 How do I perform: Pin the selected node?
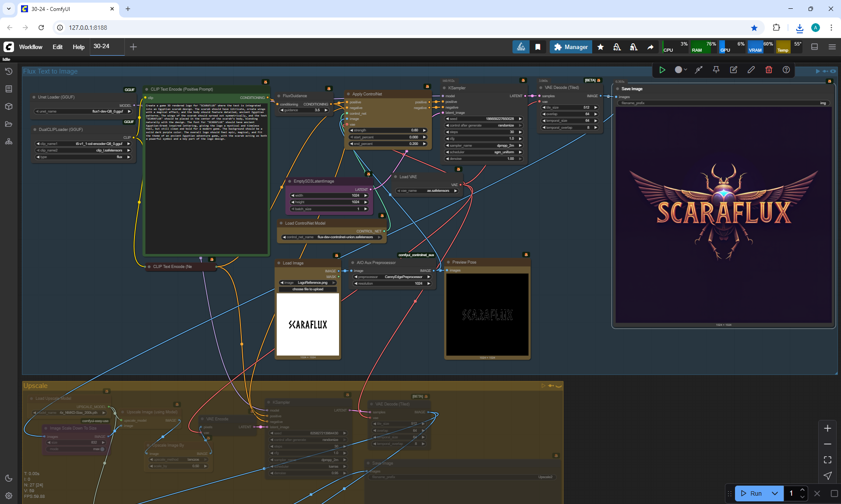pyautogui.click(x=716, y=70)
